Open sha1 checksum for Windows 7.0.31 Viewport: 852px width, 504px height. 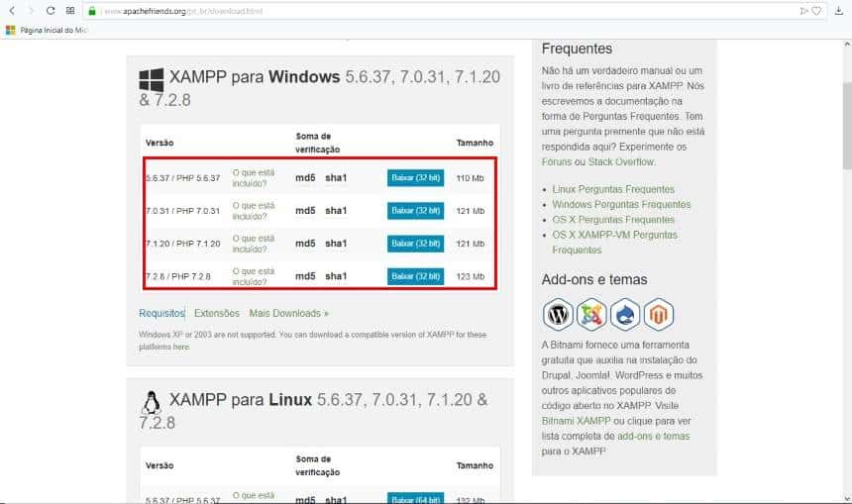336,210
